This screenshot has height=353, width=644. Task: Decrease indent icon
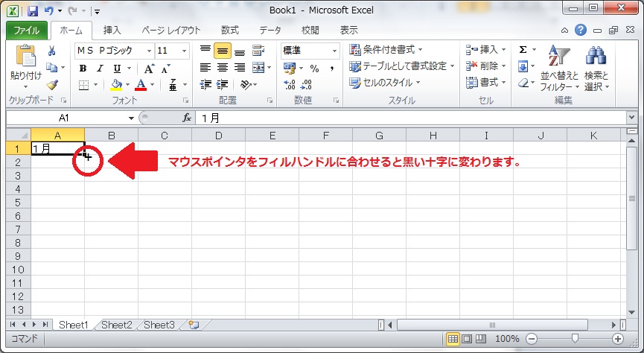coord(205,85)
